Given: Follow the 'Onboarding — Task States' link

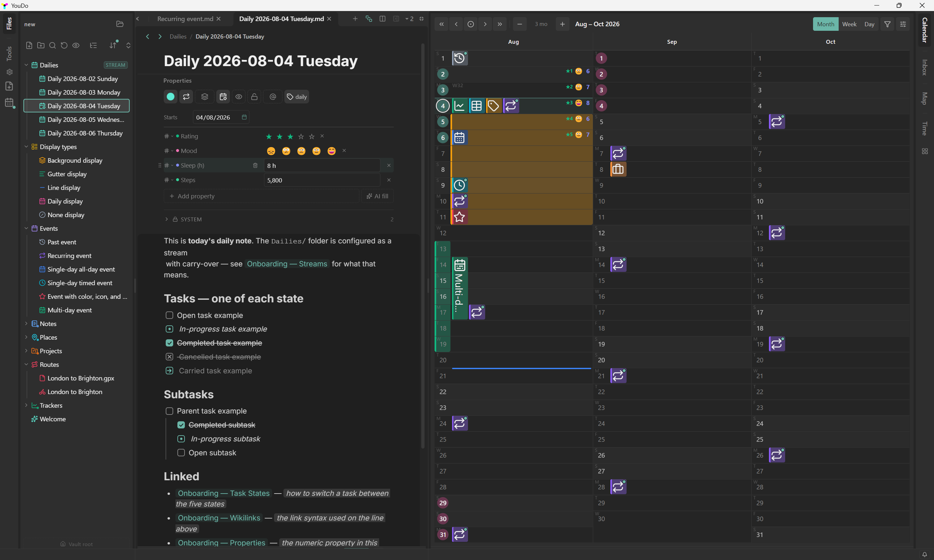Looking at the screenshot, I should 223,493.
